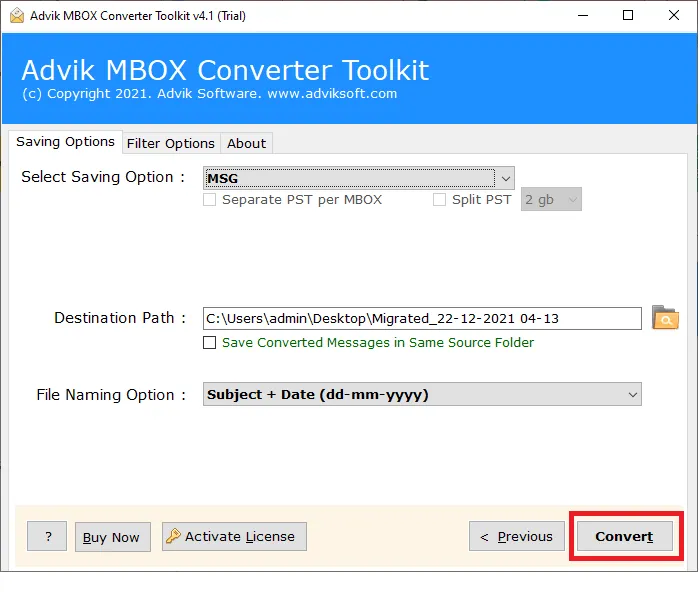Go back with the Previous button
The width and height of the screenshot is (700, 604).
pyautogui.click(x=517, y=536)
